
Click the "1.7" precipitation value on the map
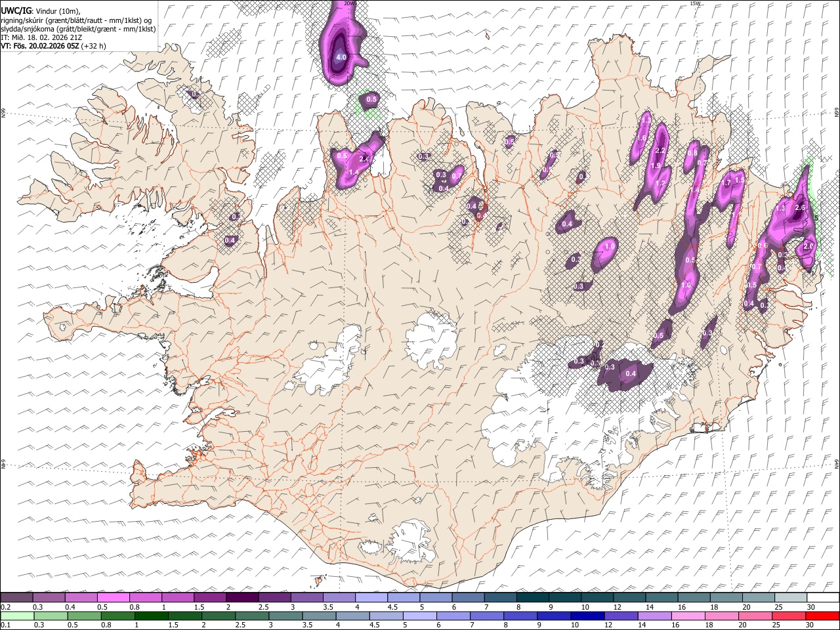[x=726, y=183]
